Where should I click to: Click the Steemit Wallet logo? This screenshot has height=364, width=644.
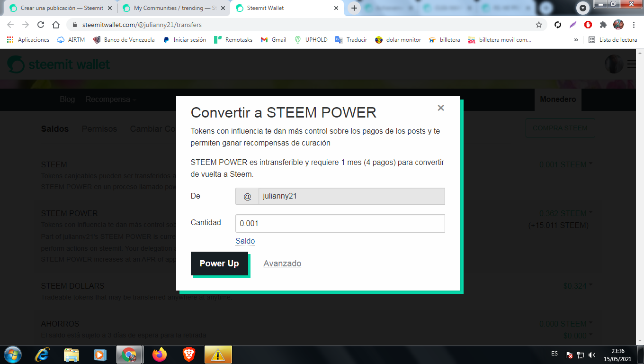coord(59,64)
